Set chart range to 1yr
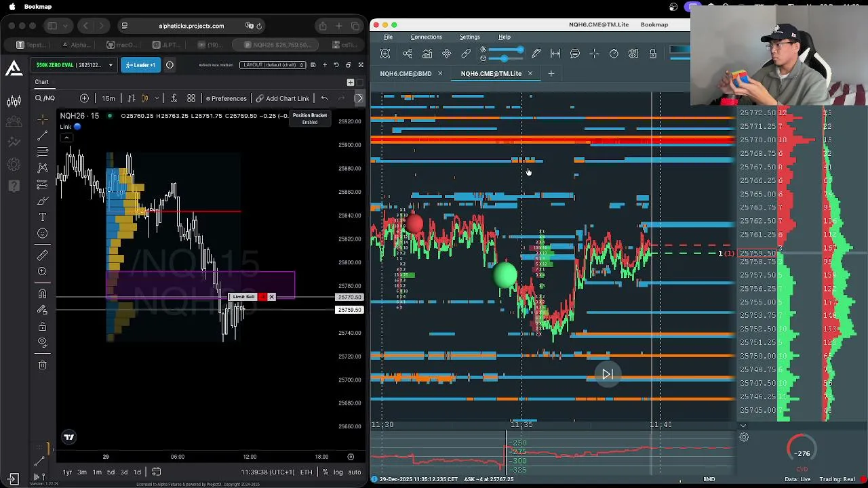 [x=67, y=472]
